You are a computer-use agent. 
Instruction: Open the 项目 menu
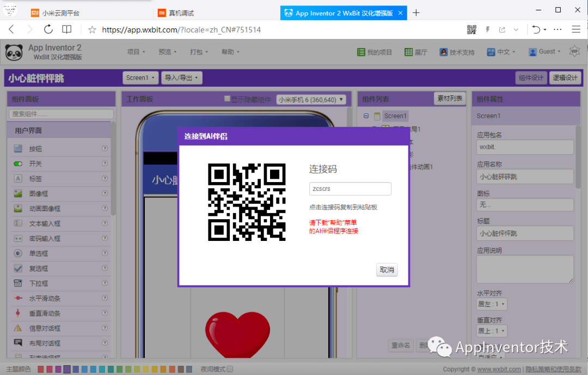[136, 52]
